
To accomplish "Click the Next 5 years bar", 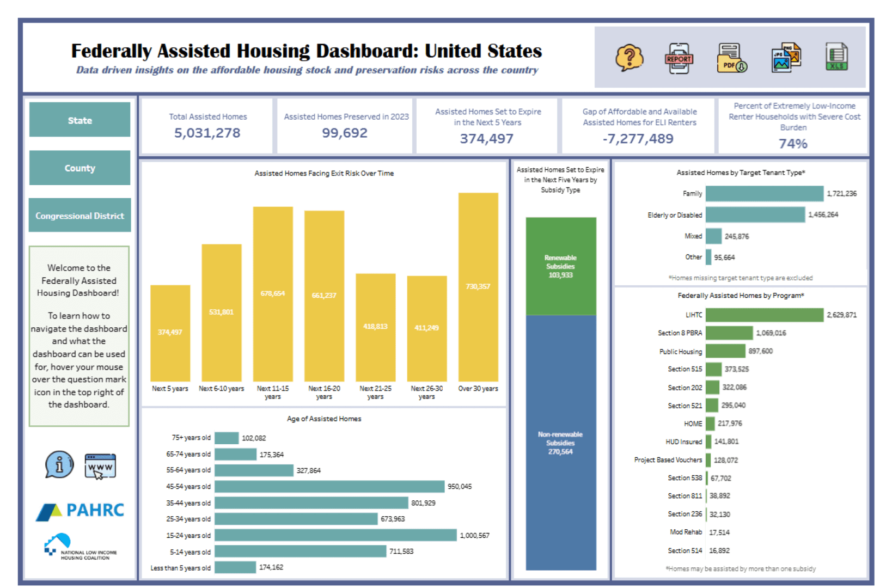I will pos(170,333).
